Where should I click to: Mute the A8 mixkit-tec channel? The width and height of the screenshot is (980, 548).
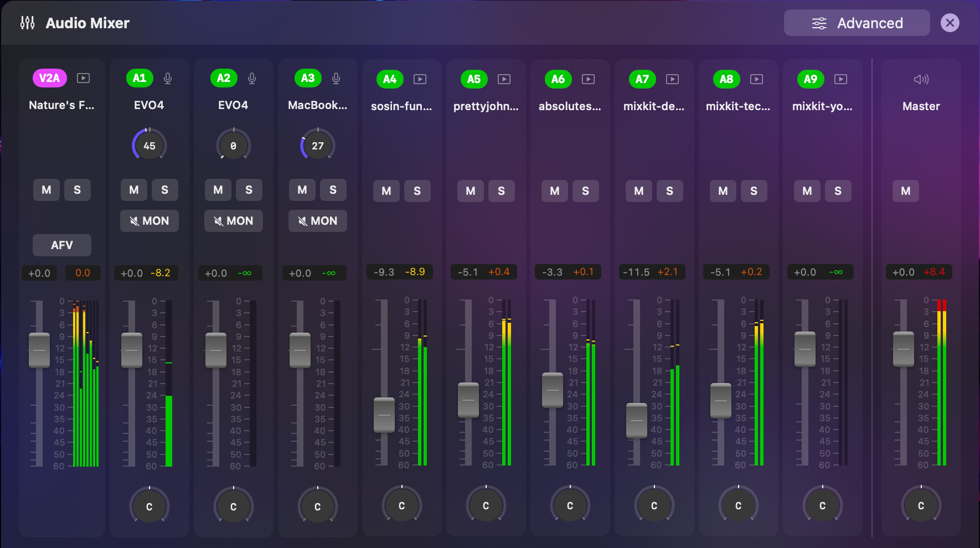tap(723, 191)
